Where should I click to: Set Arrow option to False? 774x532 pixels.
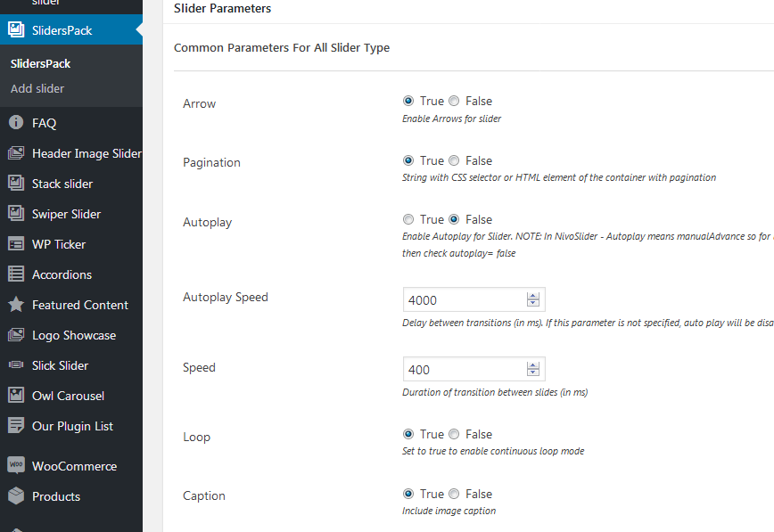(455, 102)
